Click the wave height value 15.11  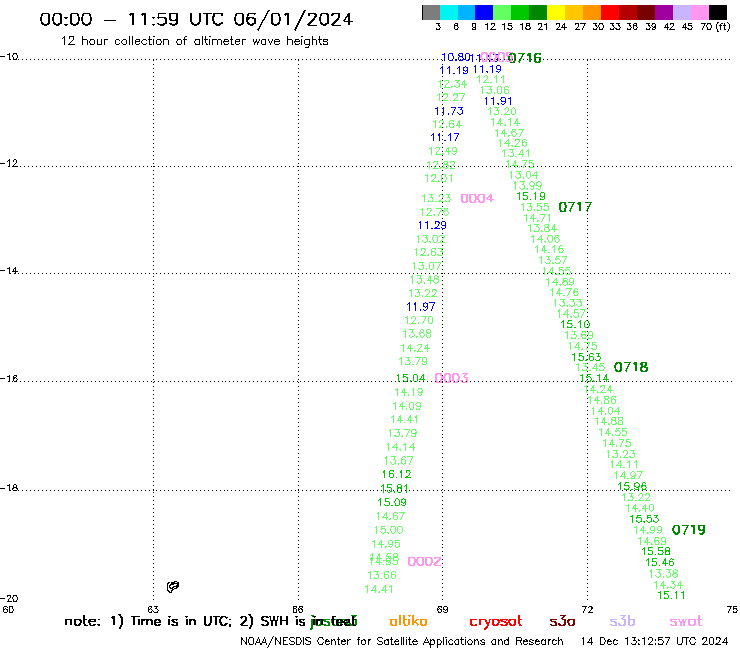pyautogui.click(x=671, y=595)
